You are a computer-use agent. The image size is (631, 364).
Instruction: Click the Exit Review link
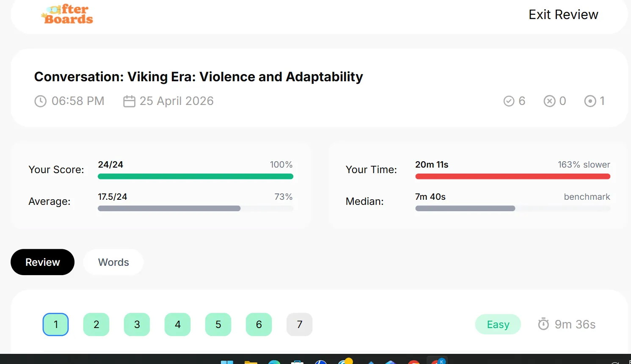pyautogui.click(x=563, y=14)
